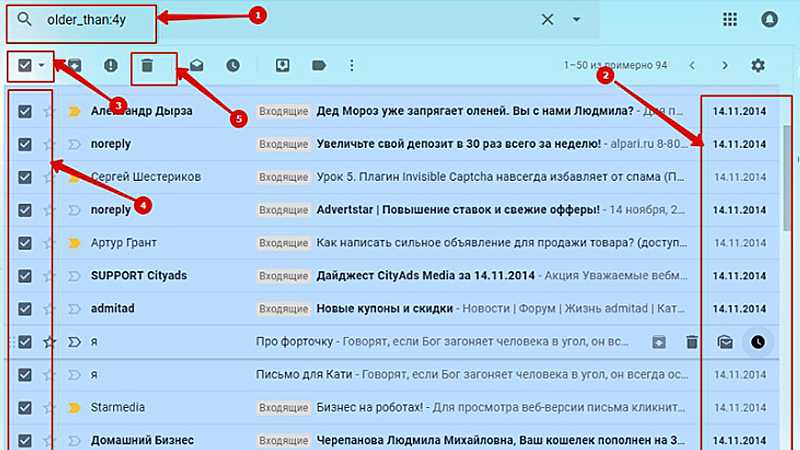Toggle importance marker on Про форточку row
This screenshot has height=450, width=800.
(74, 342)
